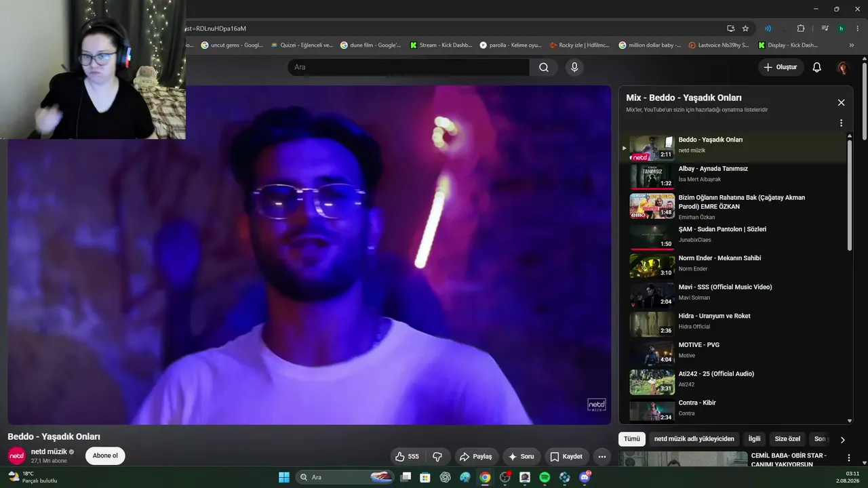Switch to Chrome in the taskbar
Image resolution: width=868 pixels, height=488 pixels.
[485, 477]
